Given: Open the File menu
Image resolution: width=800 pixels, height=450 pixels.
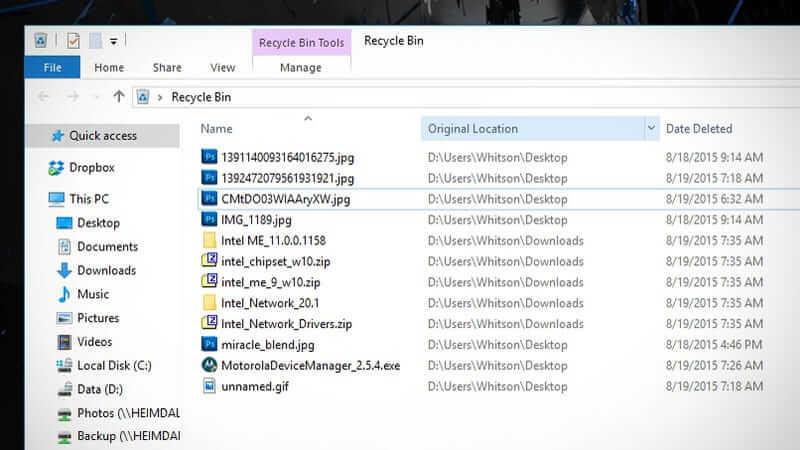Looking at the screenshot, I should pyautogui.click(x=53, y=67).
